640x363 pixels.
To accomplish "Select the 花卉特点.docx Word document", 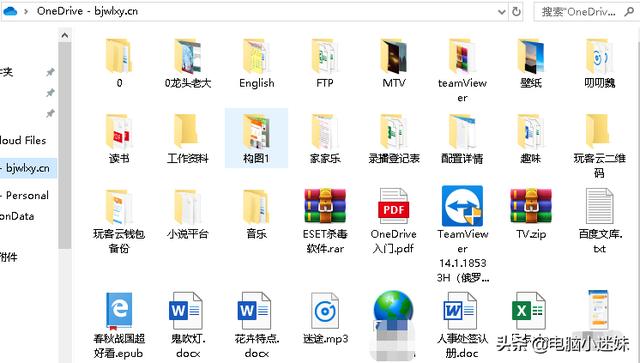I will [256, 325].
